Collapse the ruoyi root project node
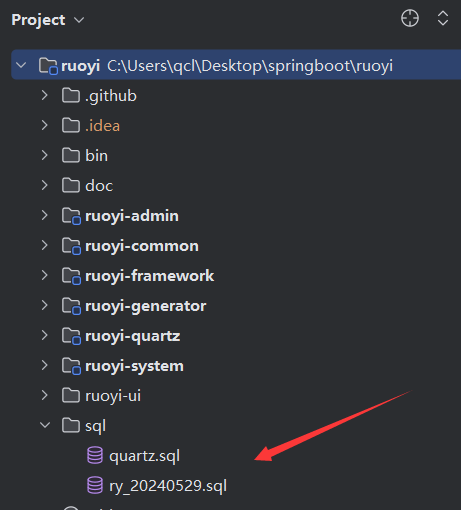 tap(21, 65)
